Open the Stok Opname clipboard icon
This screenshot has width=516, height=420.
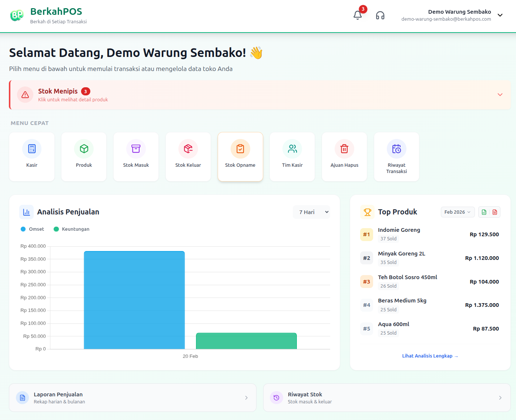pos(240,149)
